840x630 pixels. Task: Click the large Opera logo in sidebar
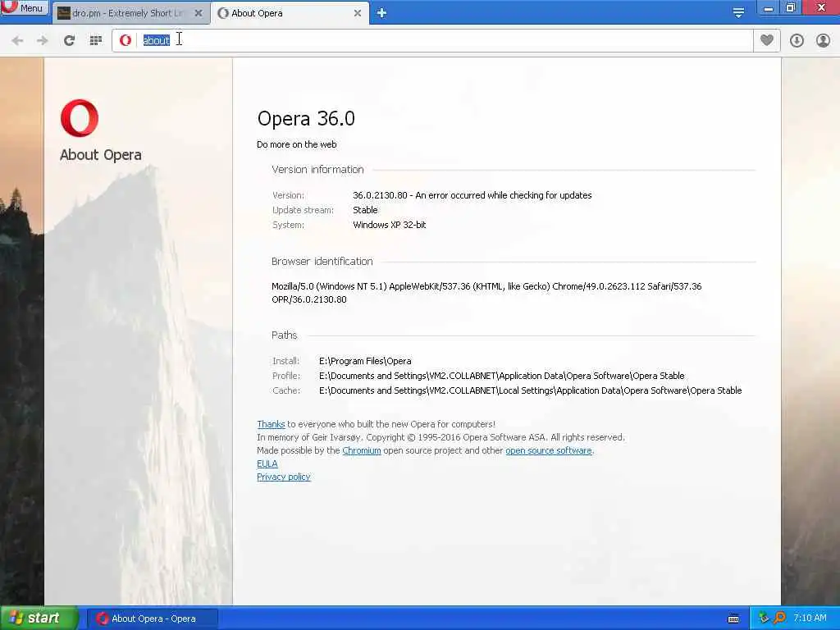click(x=80, y=118)
